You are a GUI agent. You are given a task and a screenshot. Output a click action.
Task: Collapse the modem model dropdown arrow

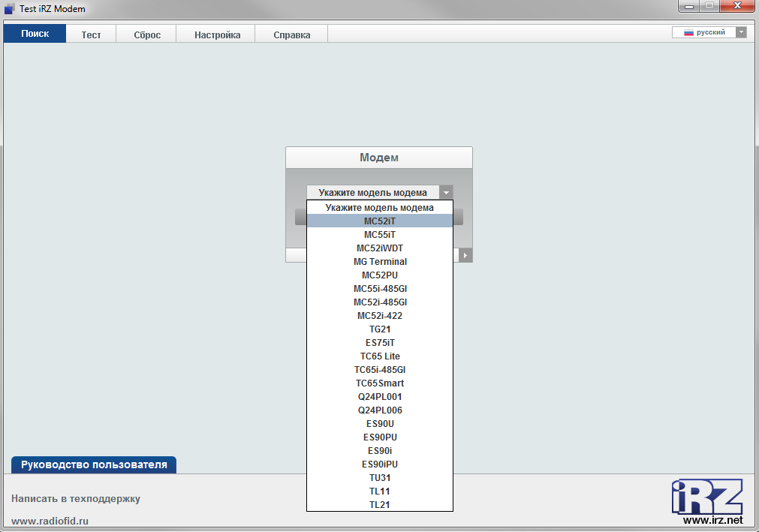pyautogui.click(x=446, y=193)
